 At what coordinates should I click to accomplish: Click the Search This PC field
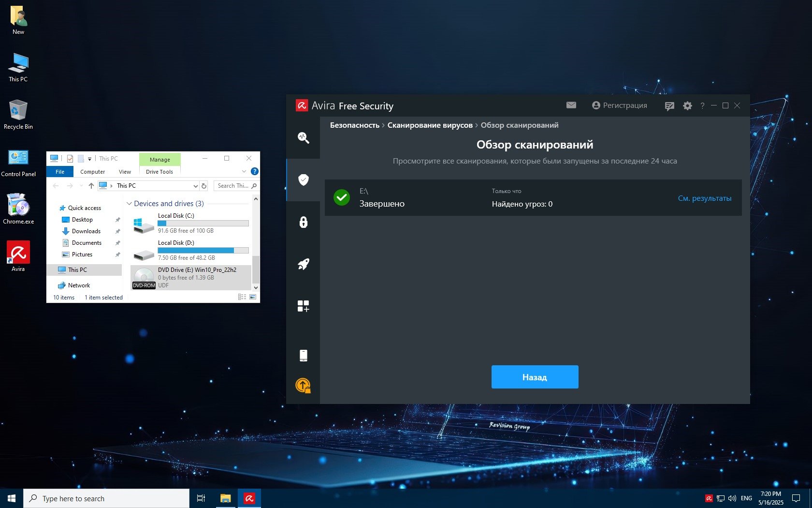click(x=232, y=186)
